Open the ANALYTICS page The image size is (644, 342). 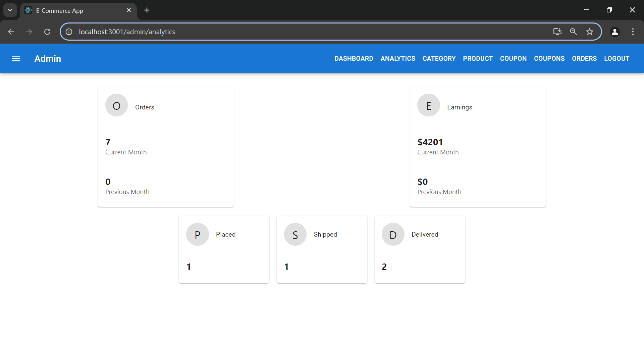click(x=398, y=58)
